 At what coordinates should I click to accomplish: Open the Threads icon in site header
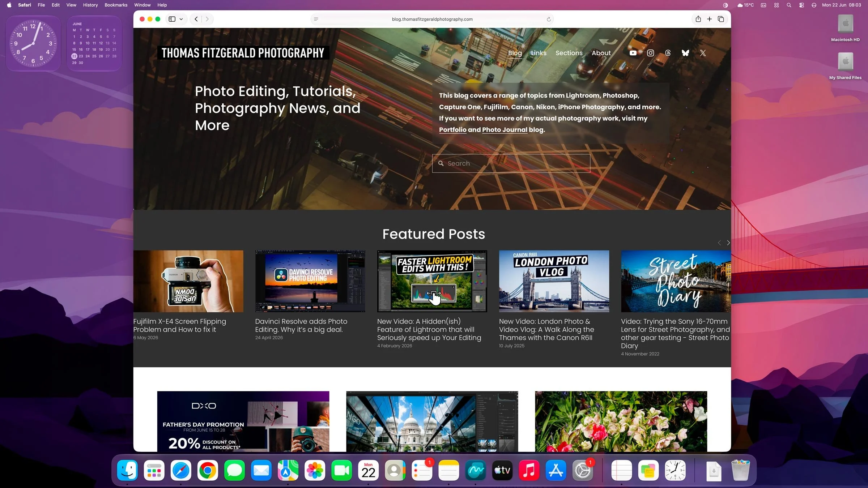click(x=668, y=53)
